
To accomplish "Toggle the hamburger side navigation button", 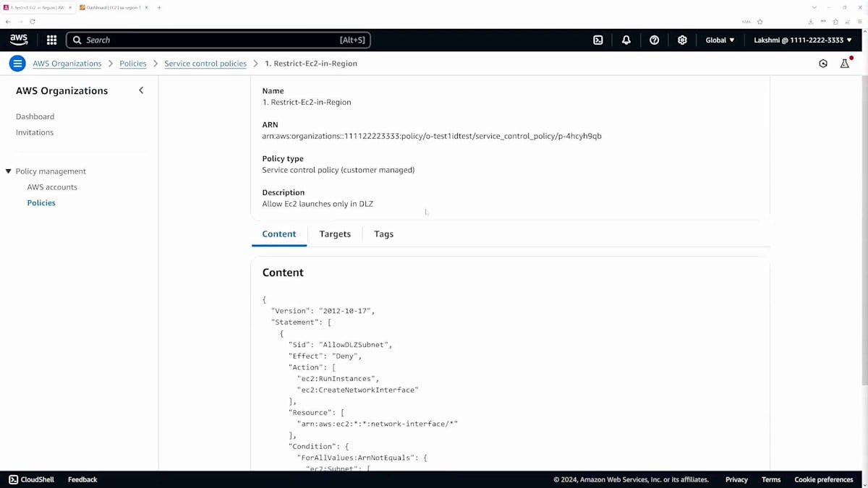I will 17,64.
